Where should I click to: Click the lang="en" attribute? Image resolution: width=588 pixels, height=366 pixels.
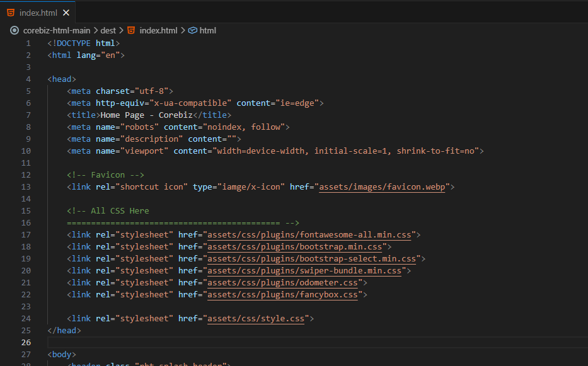coord(98,55)
